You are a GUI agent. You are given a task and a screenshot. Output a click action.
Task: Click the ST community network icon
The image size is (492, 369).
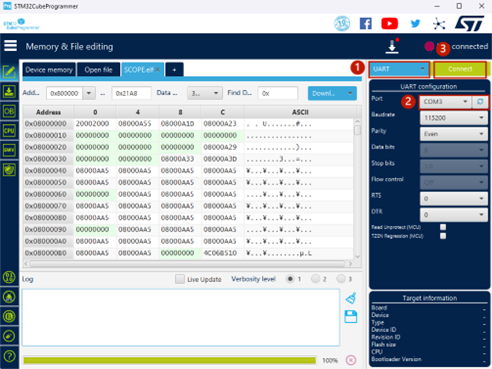[439, 24]
